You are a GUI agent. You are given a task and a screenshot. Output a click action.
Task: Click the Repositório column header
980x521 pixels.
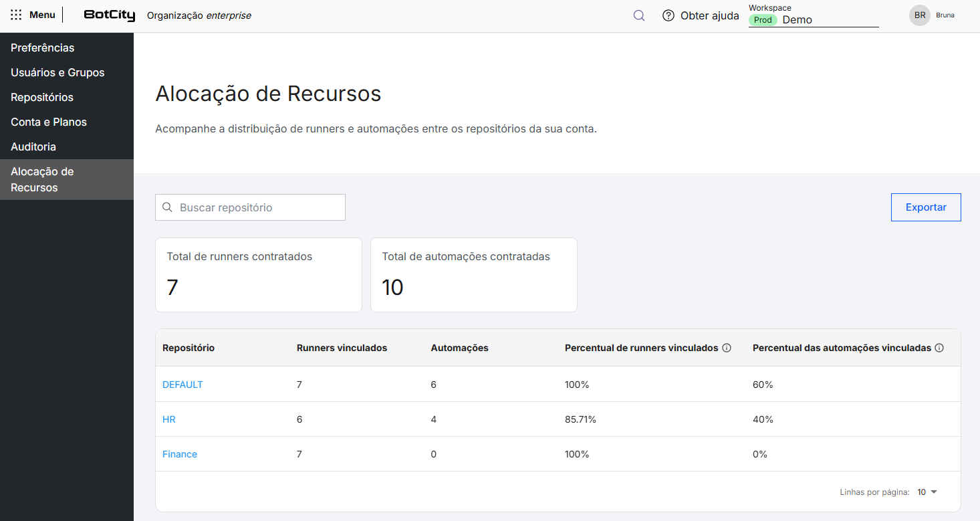pos(189,348)
